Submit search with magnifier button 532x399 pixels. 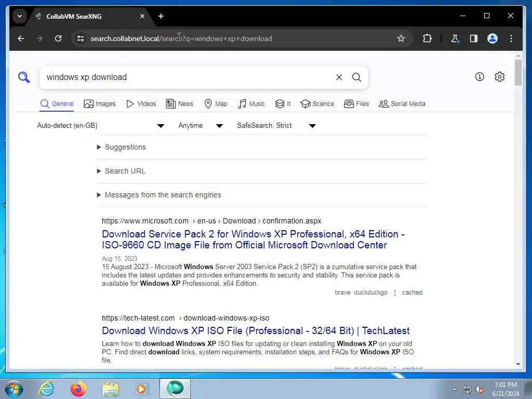pyautogui.click(x=356, y=77)
